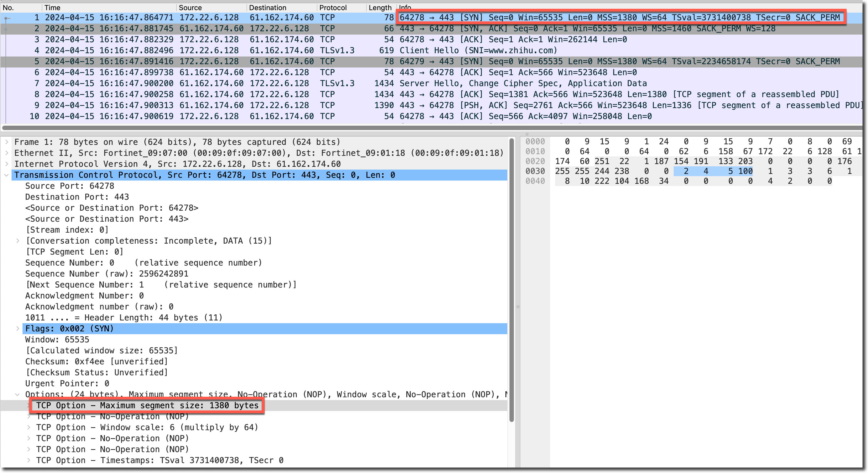Click the Destination column header
Image resolution: width=868 pixels, height=473 pixels.
pyautogui.click(x=268, y=7)
